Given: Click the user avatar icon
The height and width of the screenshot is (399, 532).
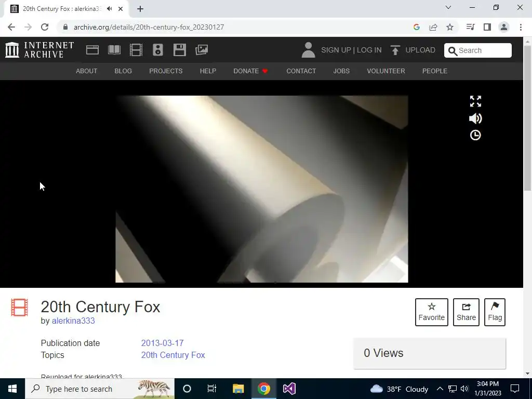Looking at the screenshot, I should pos(308,50).
